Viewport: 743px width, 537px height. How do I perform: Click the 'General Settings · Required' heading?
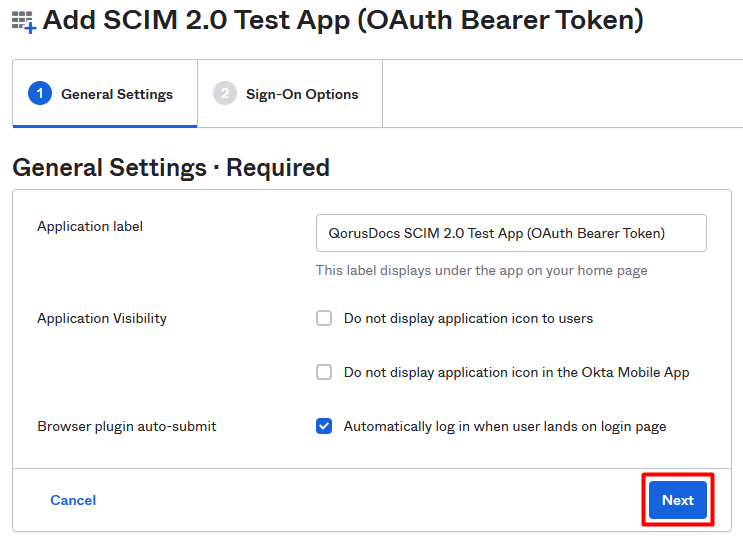tap(171, 168)
